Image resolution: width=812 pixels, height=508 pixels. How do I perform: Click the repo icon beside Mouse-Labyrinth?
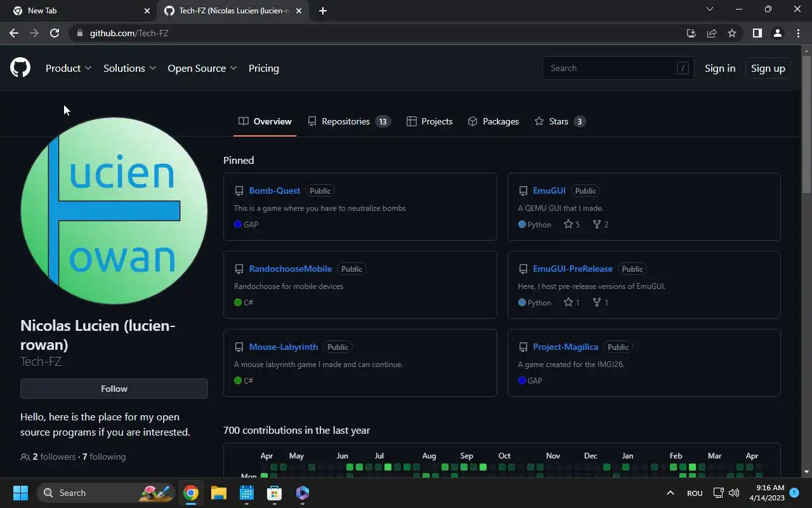[239, 347]
